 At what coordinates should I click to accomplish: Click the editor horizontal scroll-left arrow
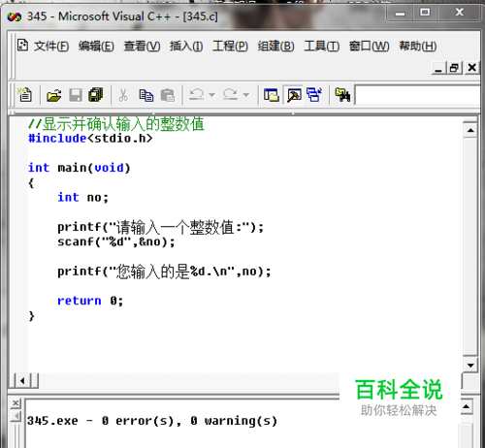pyautogui.click(x=22, y=381)
